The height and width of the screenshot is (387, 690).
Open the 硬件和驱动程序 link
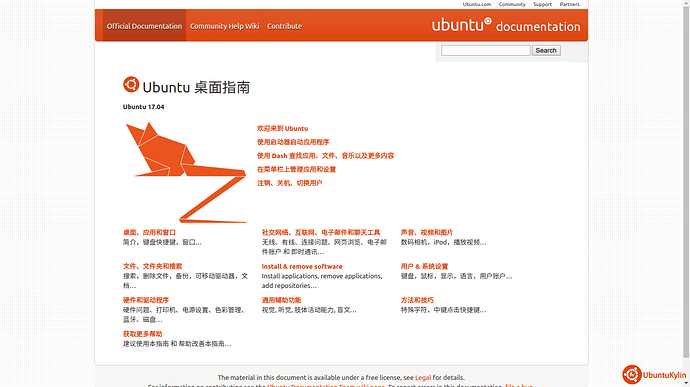click(x=146, y=300)
